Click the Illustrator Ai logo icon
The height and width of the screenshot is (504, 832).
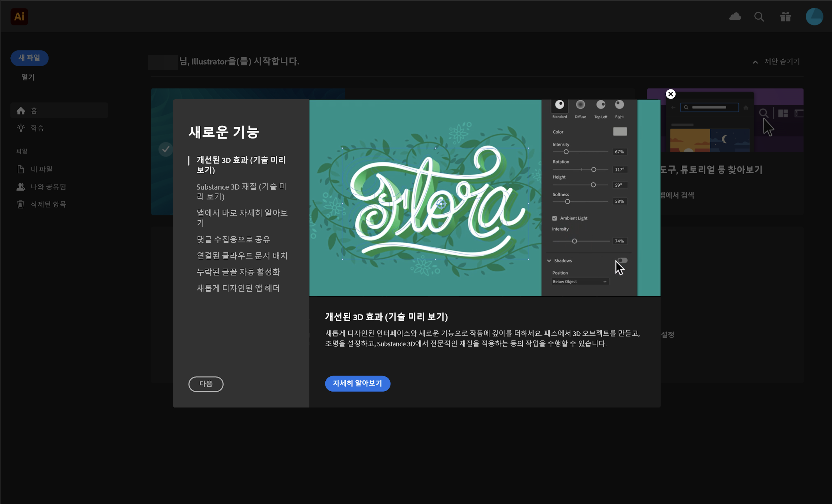click(19, 17)
